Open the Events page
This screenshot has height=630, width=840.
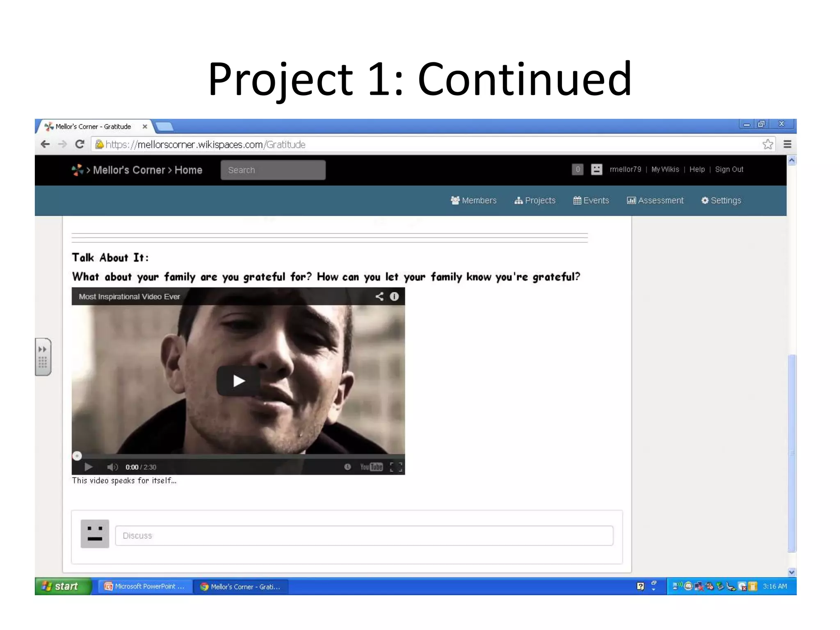(591, 201)
